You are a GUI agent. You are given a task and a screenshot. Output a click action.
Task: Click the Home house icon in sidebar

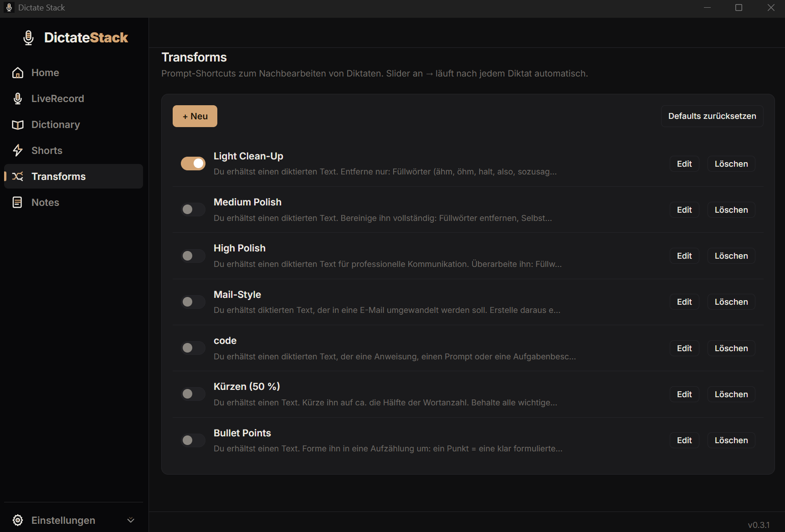[18, 73]
